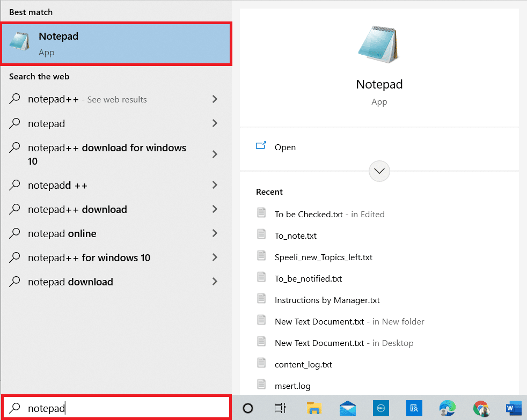
Task: Click file icon next to 'content_log.txt'
Action: (261, 363)
